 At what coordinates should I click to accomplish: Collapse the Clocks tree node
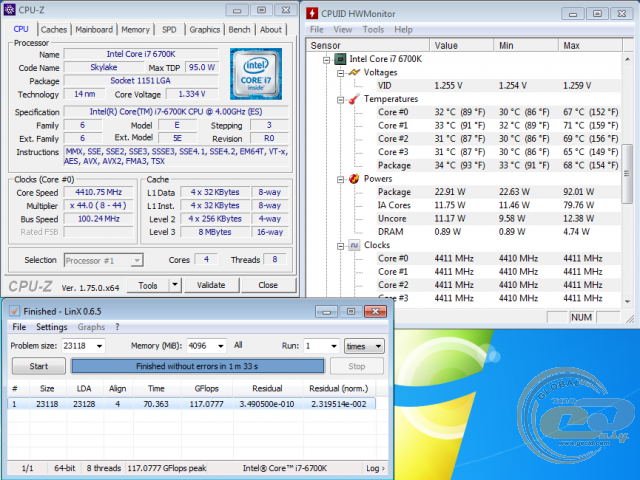(340, 246)
